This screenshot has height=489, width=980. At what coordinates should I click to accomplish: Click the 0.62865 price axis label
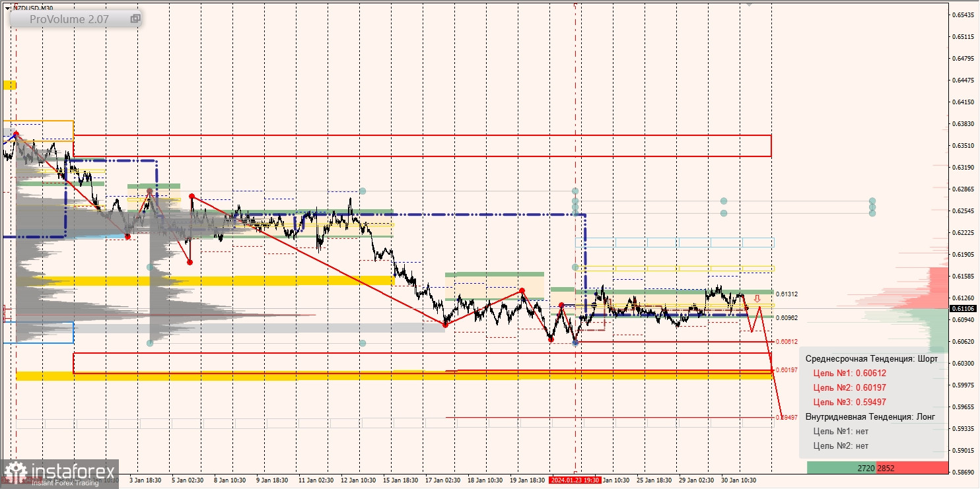(x=963, y=189)
